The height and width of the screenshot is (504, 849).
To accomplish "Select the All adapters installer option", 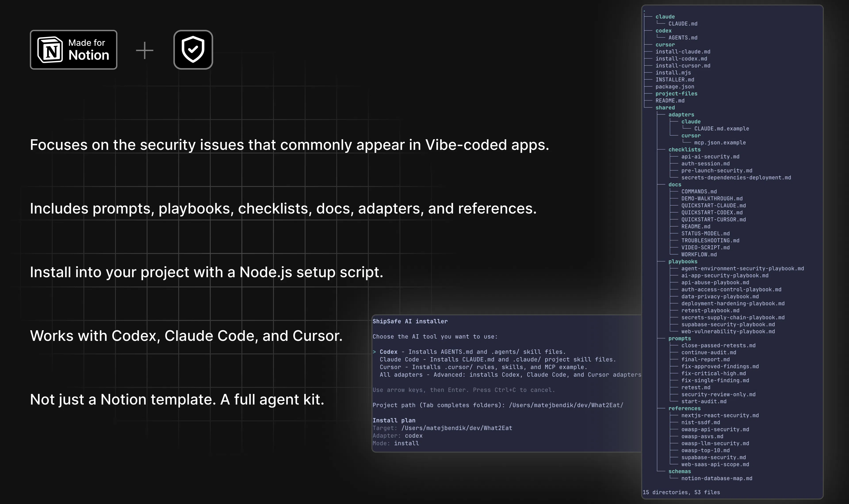I will pyautogui.click(x=511, y=375).
